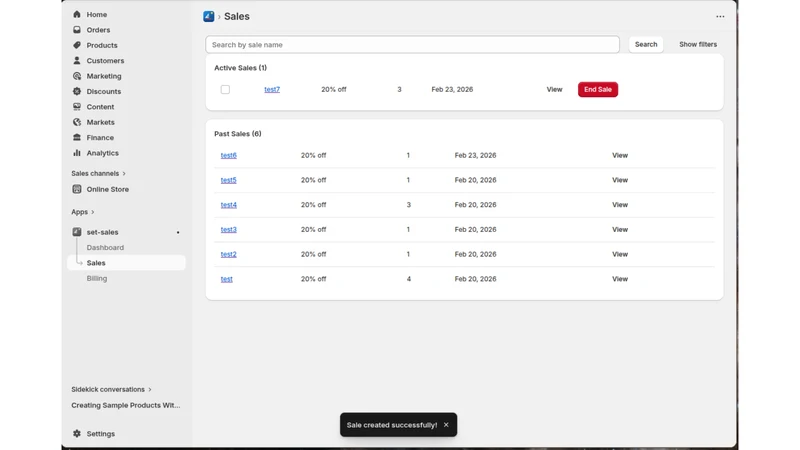Viewport: 800px width, 450px height.
Task: Open 'Creating Sample Products Wit...' conversation
Action: 126,405
